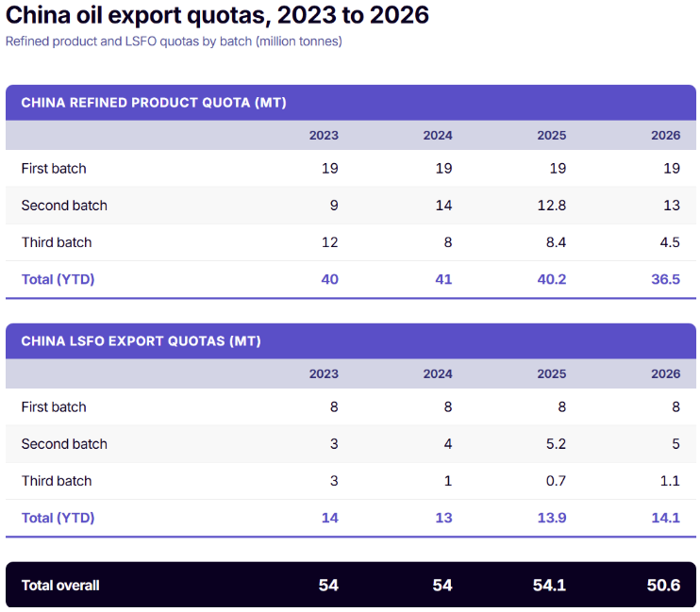Click the 2025 column header in LSFO table
Screen dimensions: 700x612
pos(551,373)
